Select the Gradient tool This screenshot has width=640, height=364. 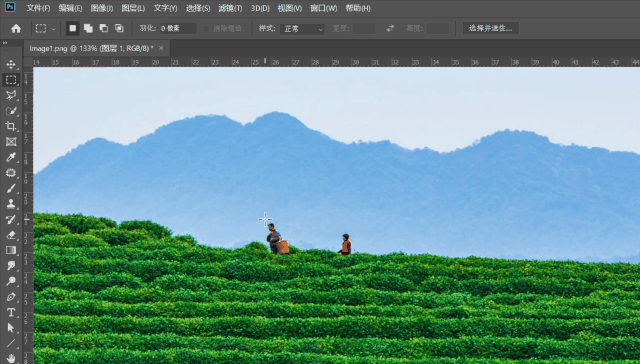[11, 251]
